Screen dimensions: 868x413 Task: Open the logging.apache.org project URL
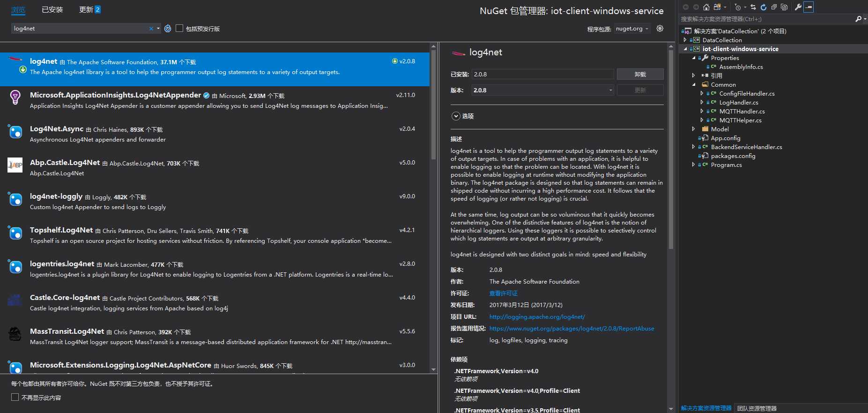537,317
